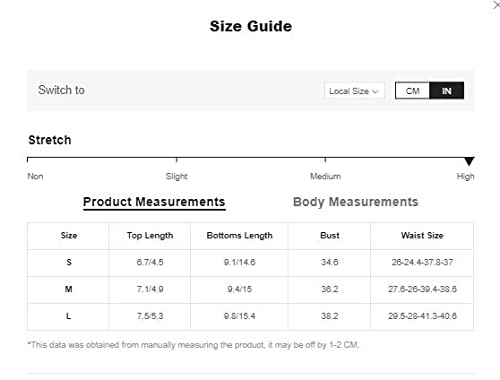This screenshot has width=500, height=380.
Task: Click the Bottoms Length column header
Action: click(x=240, y=235)
